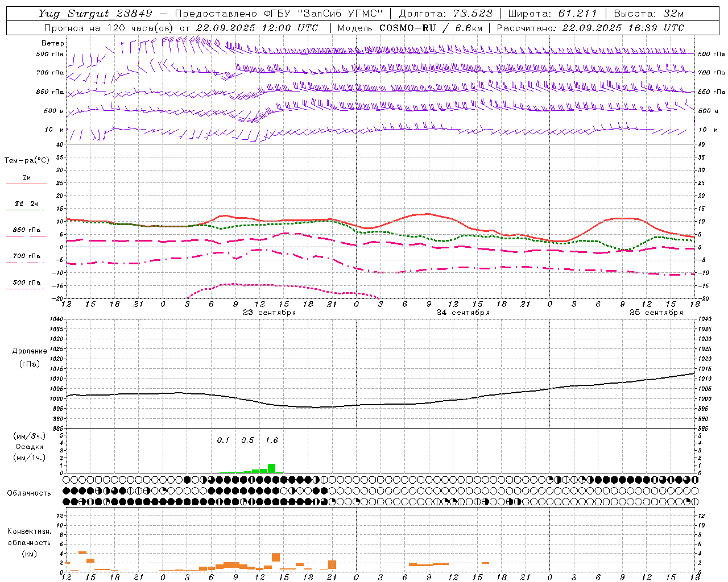Click the 0.1 precipitation amount value
The width and height of the screenshot is (728, 582).
tap(223, 440)
